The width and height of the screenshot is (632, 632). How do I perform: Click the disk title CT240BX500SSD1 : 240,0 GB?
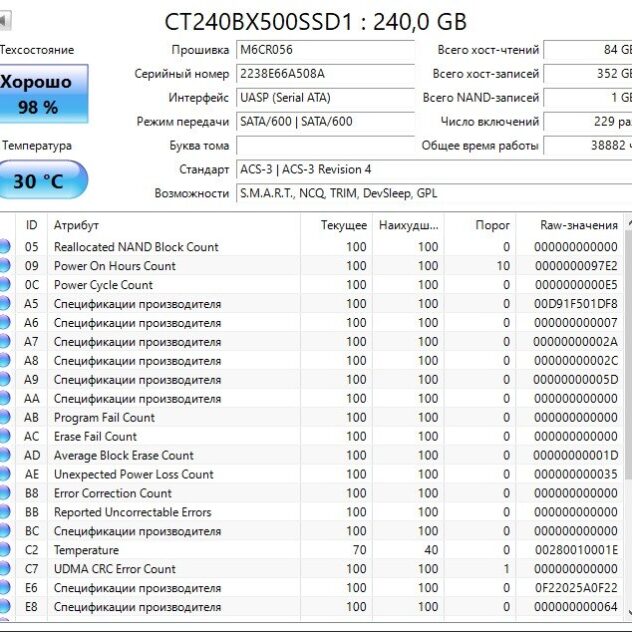pos(316,22)
